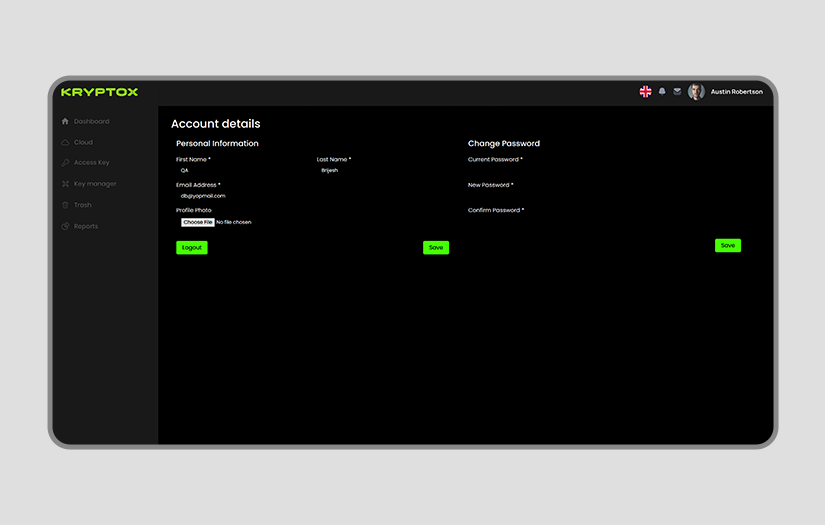Open messages envelope icon
The image size is (825, 525).
(677, 92)
